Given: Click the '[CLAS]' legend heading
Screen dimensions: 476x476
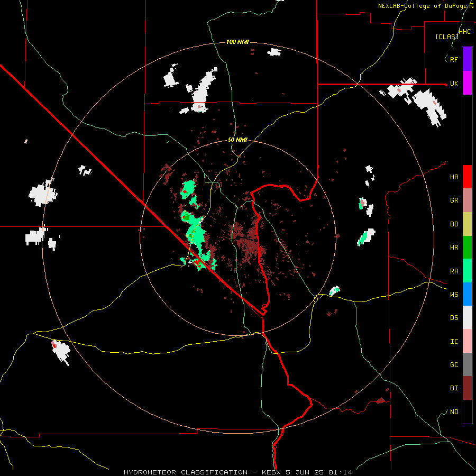Looking at the screenshot, I should click(x=447, y=37).
